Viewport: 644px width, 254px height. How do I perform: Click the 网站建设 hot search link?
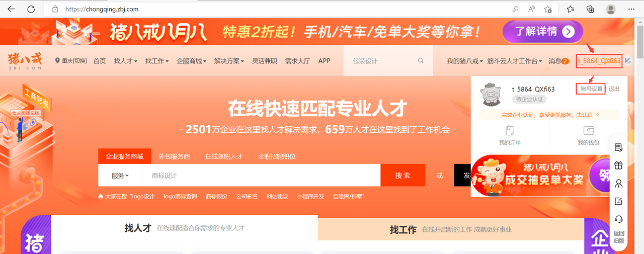[x=277, y=196]
